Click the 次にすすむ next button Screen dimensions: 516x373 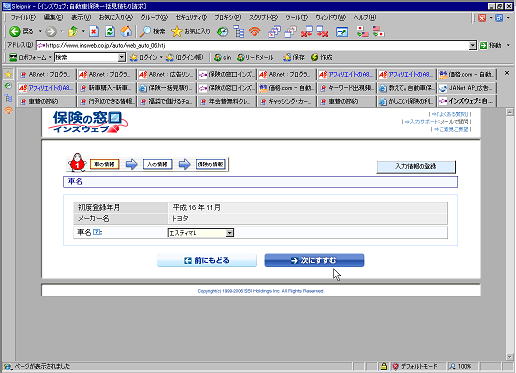point(314,260)
